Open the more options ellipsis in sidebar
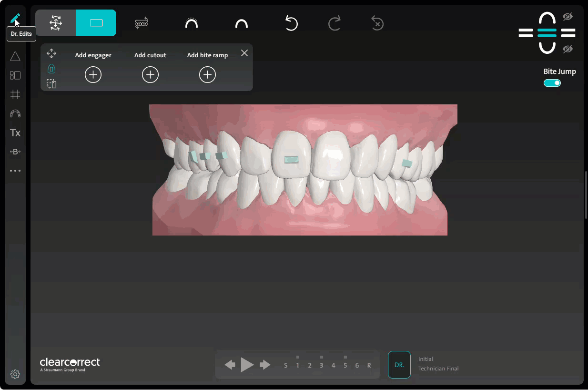The height and width of the screenshot is (390, 588). [15, 171]
